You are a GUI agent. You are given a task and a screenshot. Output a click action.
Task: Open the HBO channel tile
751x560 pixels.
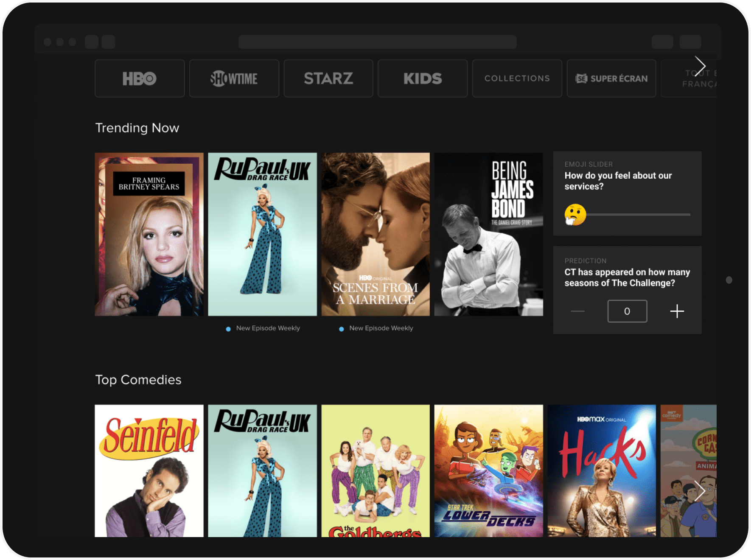pos(140,78)
